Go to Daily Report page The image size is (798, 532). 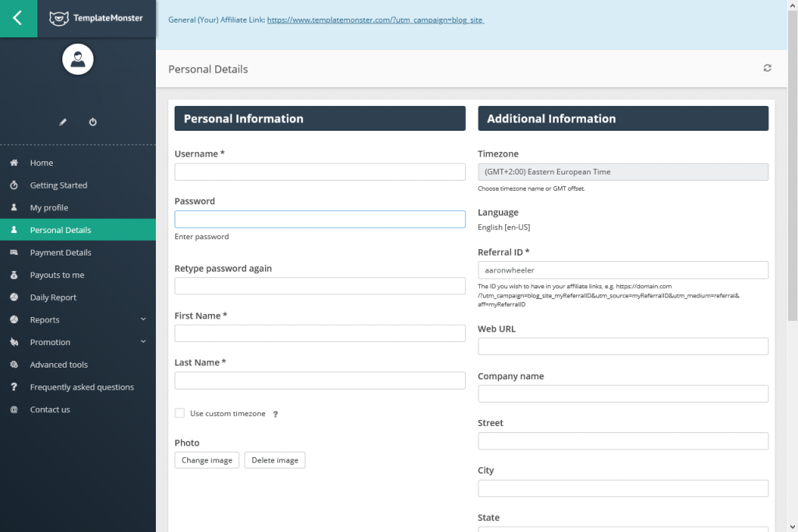53,298
